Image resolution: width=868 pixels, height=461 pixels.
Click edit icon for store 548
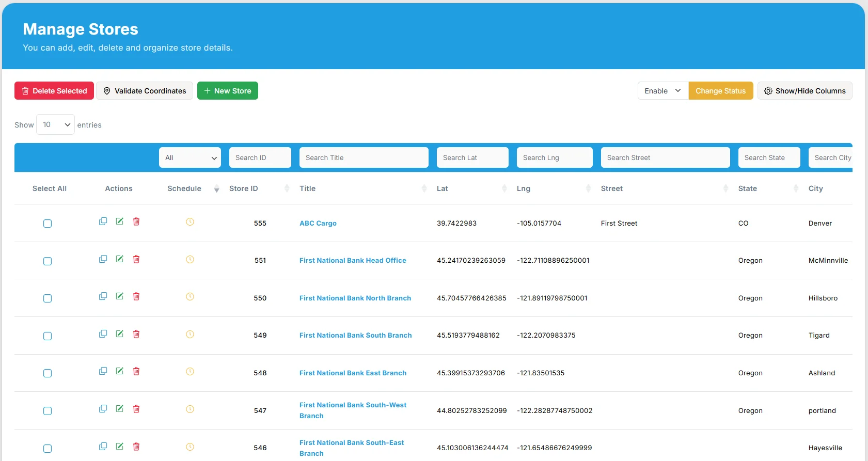click(119, 371)
